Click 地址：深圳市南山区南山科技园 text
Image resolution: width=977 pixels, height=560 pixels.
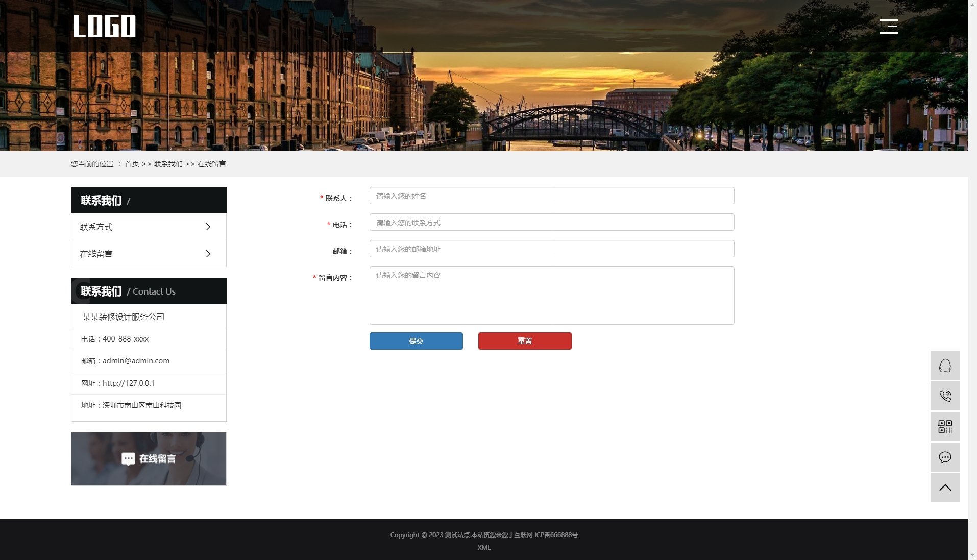pos(131,405)
